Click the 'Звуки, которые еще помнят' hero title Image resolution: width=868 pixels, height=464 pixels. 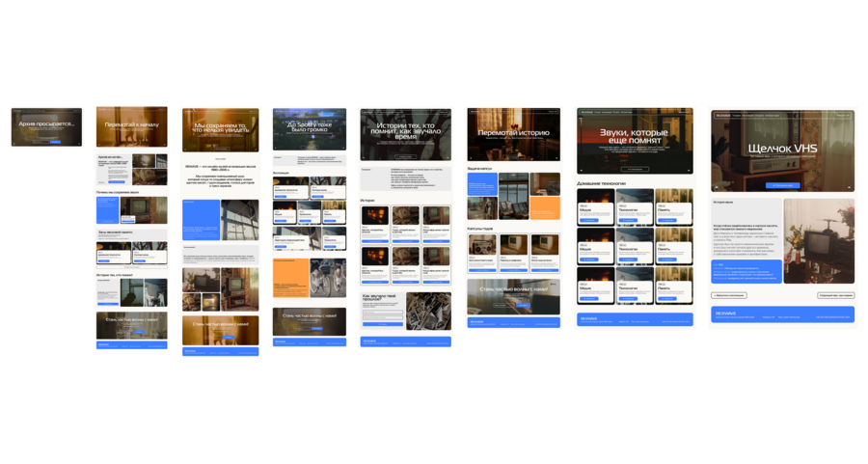(x=635, y=136)
